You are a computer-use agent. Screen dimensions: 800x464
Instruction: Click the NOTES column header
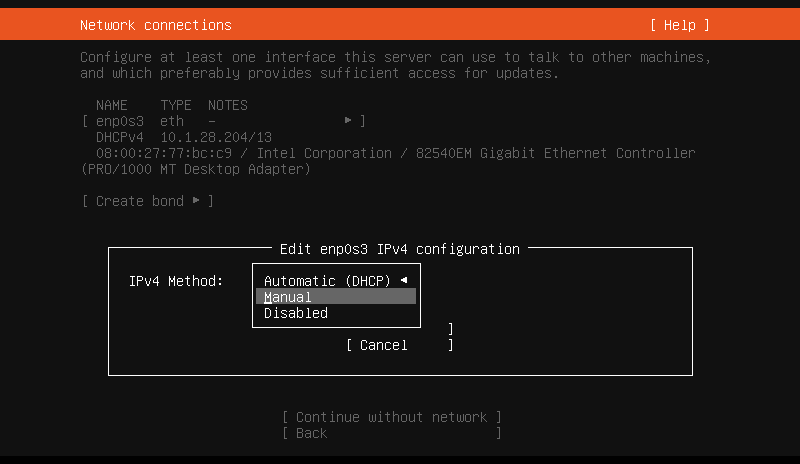tap(228, 105)
